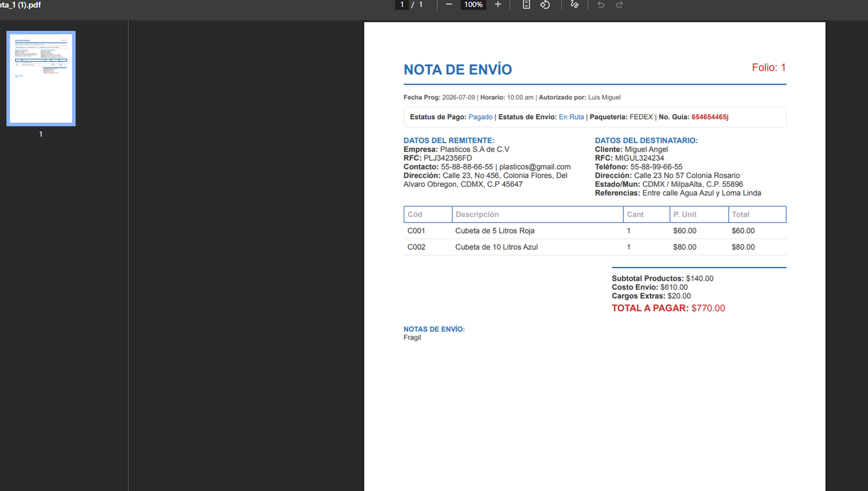Select the Cubeta de 5 Litros Roja row

coord(595,231)
